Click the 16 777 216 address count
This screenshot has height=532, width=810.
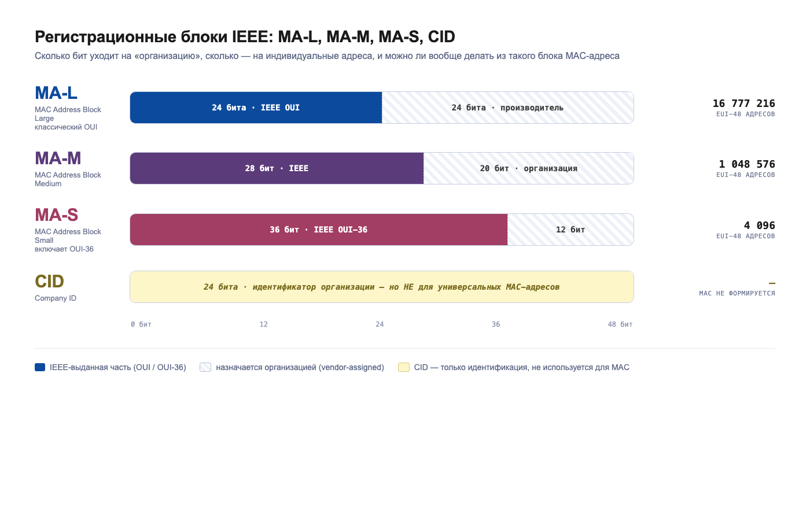coord(744,104)
